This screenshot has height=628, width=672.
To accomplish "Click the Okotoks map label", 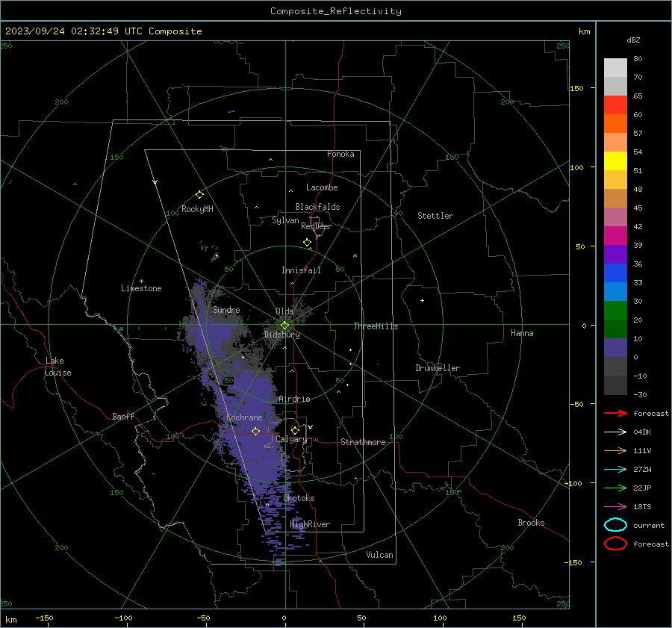I will (299, 498).
